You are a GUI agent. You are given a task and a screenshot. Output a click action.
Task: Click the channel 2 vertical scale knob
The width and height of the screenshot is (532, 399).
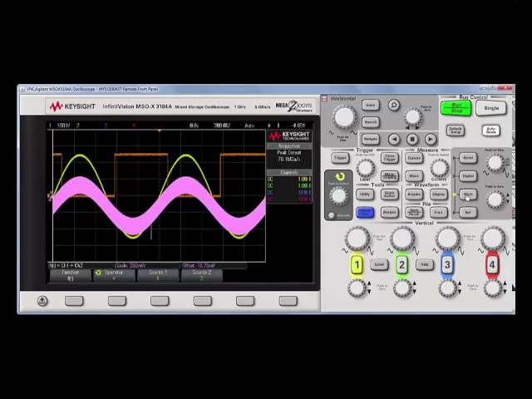pyautogui.click(x=402, y=239)
